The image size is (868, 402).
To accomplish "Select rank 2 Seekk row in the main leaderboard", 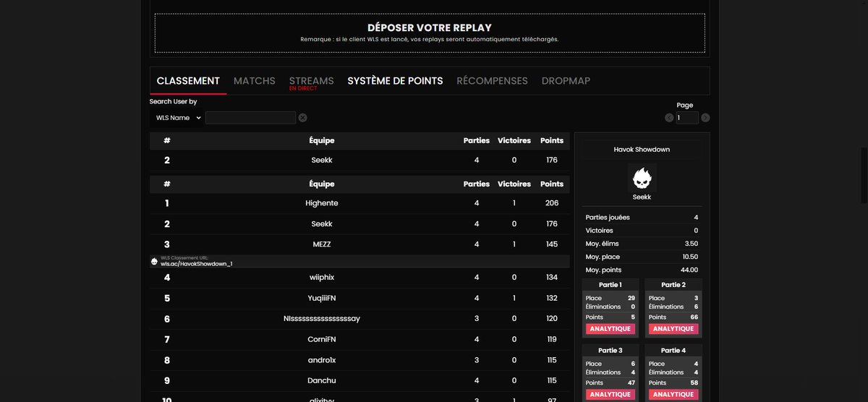I will pos(359,224).
